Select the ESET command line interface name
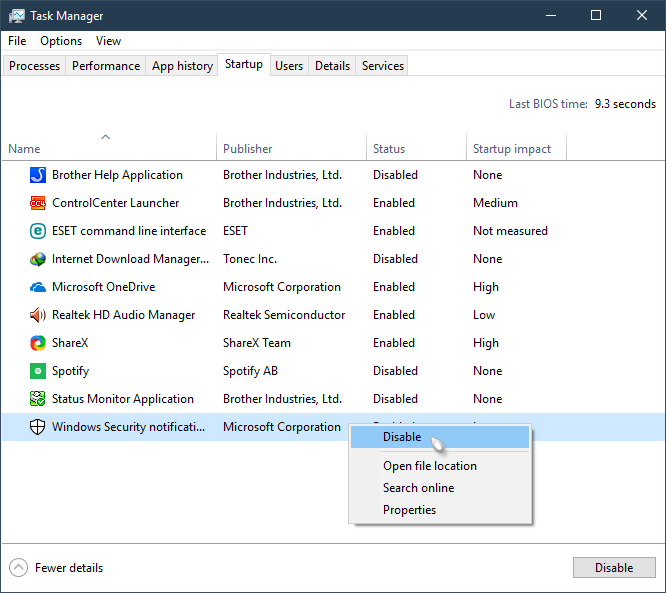Viewport: 666px width, 593px height. [x=129, y=231]
